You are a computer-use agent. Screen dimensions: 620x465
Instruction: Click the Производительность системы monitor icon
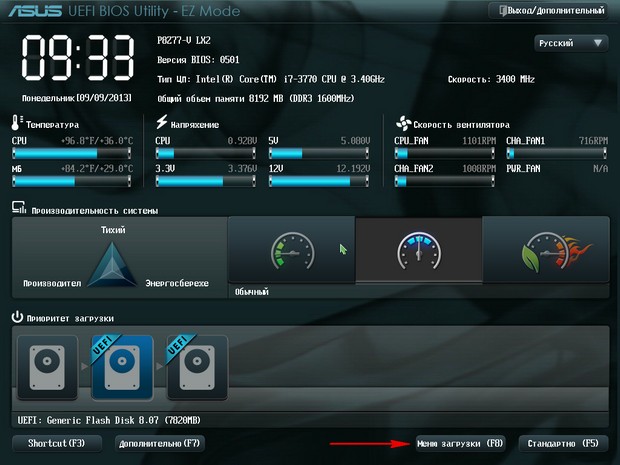(19, 208)
